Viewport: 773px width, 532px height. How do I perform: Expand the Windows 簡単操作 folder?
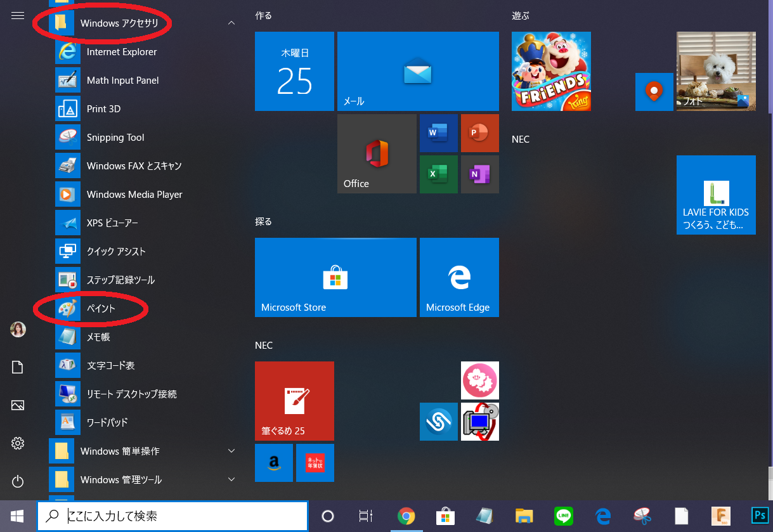coord(143,451)
